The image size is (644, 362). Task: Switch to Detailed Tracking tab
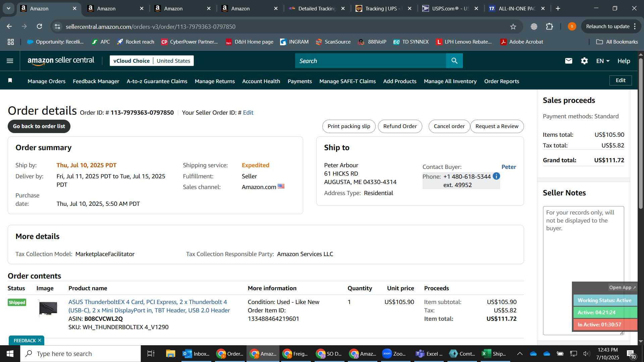point(317,8)
